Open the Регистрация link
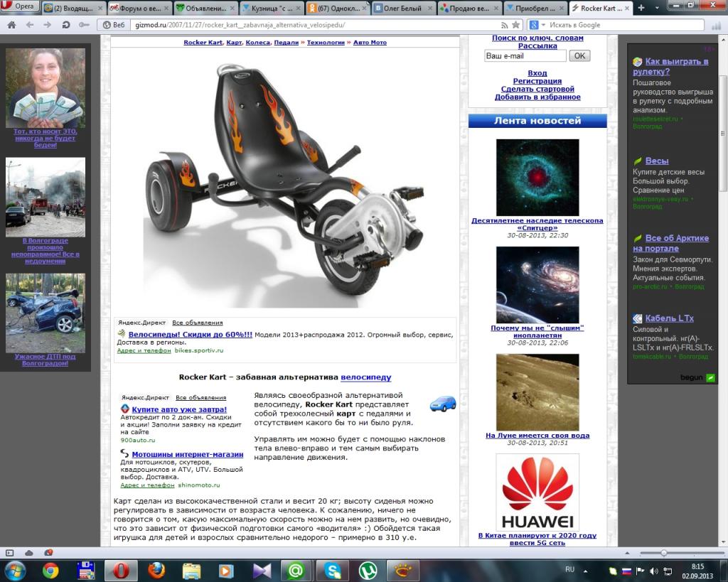 (x=537, y=81)
